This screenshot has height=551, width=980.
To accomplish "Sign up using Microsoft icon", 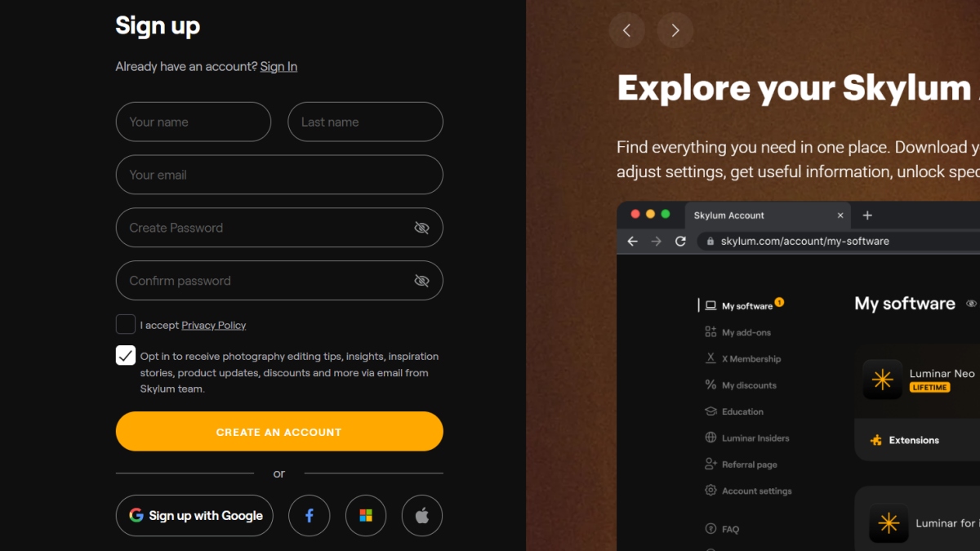I will point(366,515).
